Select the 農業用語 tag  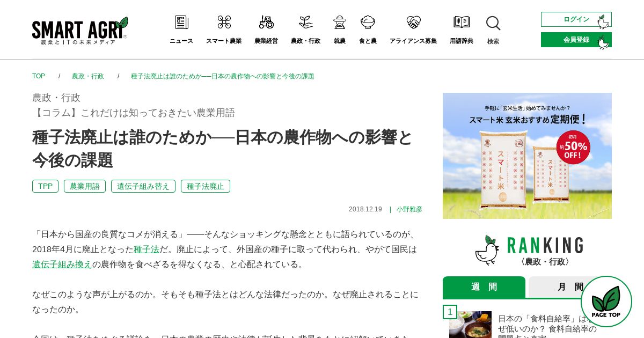point(85,186)
